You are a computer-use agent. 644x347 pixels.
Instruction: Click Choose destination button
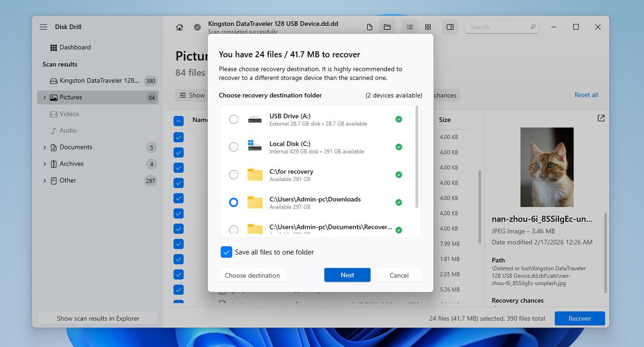coord(252,275)
